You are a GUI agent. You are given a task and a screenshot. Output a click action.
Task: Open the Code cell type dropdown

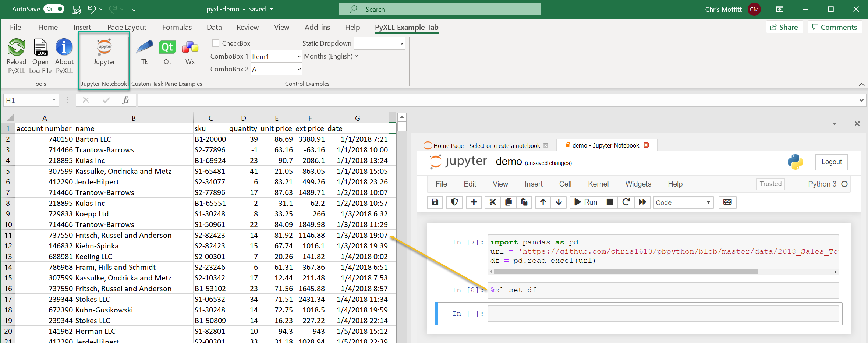click(683, 202)
